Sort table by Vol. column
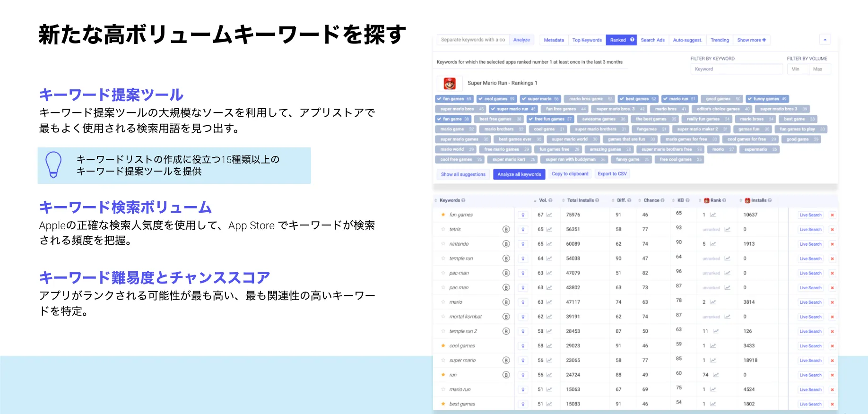 click(x=543, y=200)
